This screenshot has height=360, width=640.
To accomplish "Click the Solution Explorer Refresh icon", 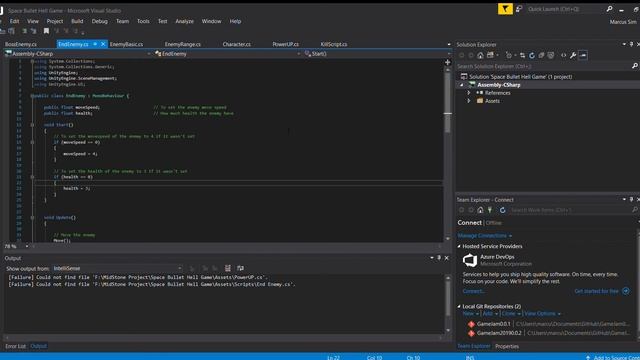I will pyautogui.click(x=531, y=55).
